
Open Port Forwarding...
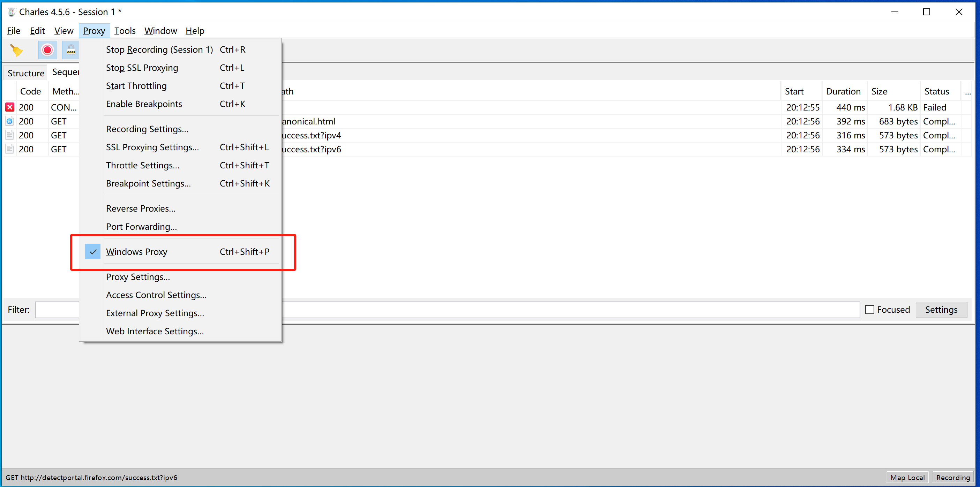[180, 227]
